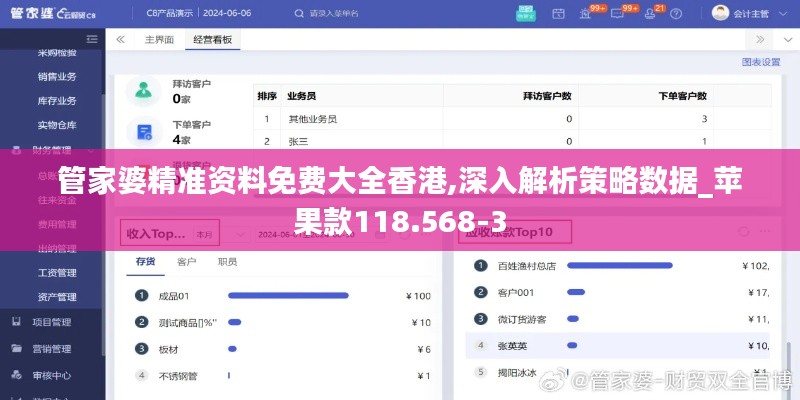Click the 排序 column header
This screenshot has width=800, height=400.
[267, 95]
